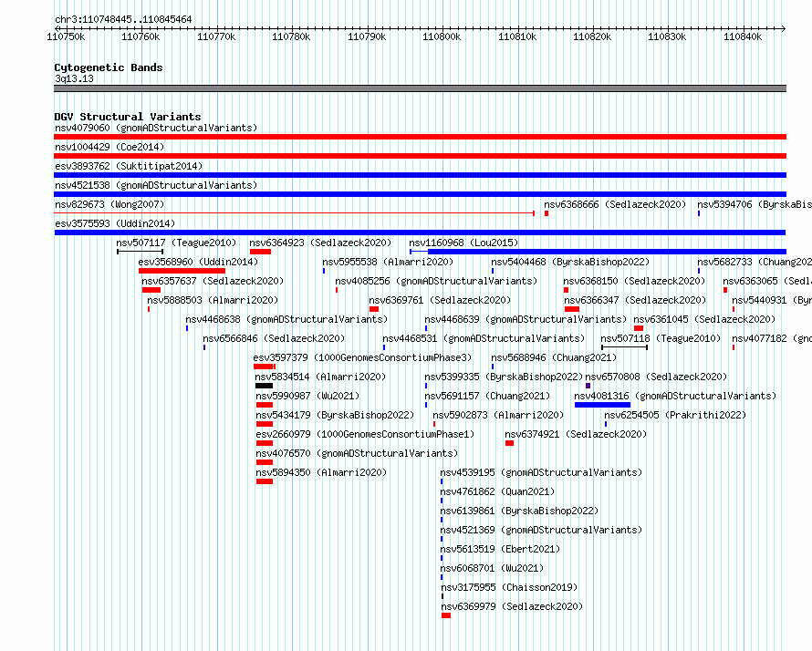Click the 110840k ruler tick label
Screen dimensions: 812x651
(x=742, y=36)
